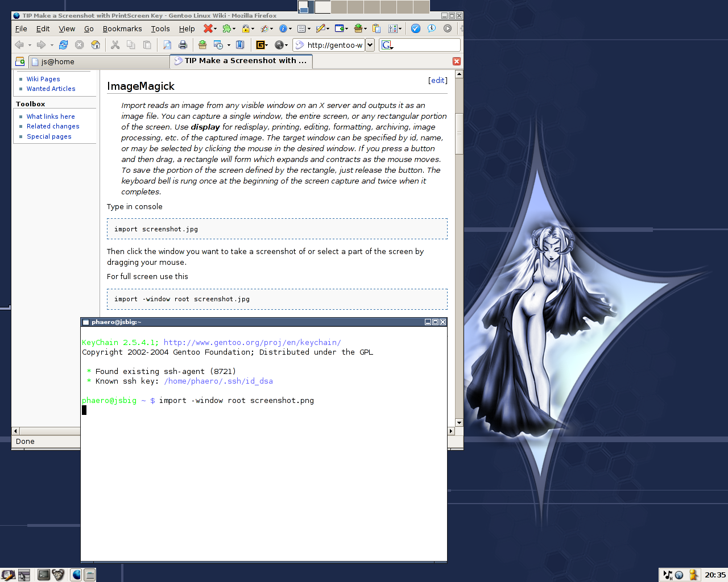
Task: Open the Back history dropdown arrow
Action: tap(30, 45)
